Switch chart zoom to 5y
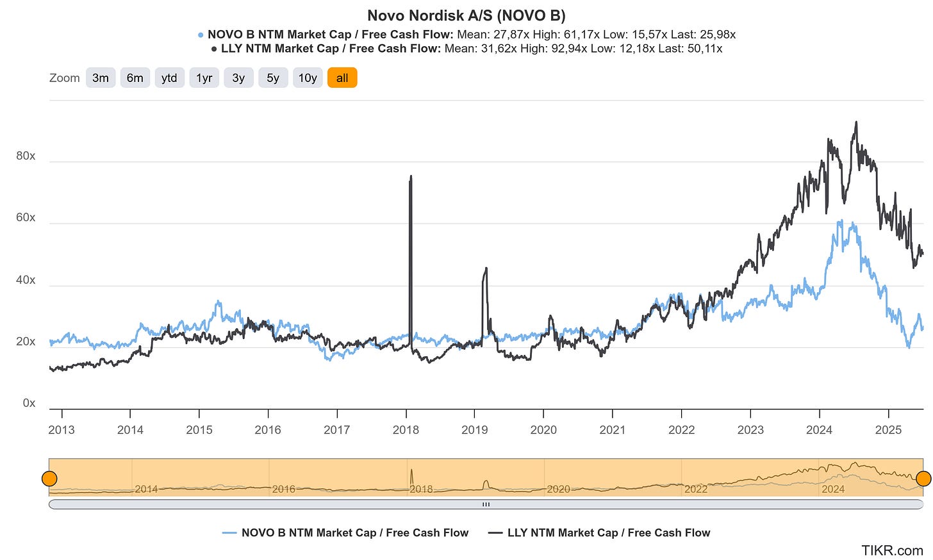The height and width of the screenshot is (560, 933). (273, 78)
